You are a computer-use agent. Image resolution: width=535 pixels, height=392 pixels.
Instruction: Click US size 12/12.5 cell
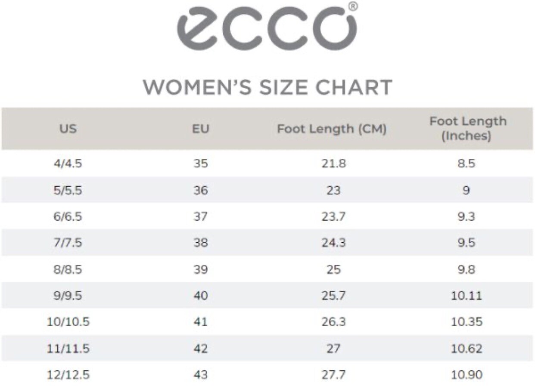point(68,375)
